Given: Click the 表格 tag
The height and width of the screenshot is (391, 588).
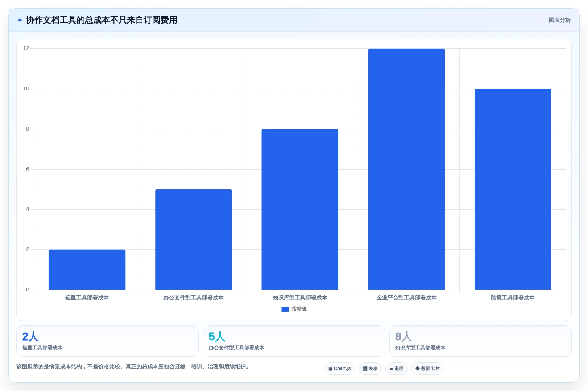Looking at the screenshot, I should tap(370, 369).
